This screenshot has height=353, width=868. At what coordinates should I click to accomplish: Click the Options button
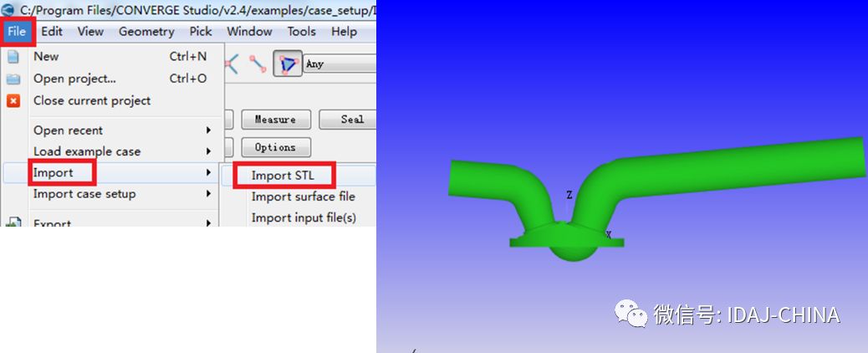coord(275,147)
